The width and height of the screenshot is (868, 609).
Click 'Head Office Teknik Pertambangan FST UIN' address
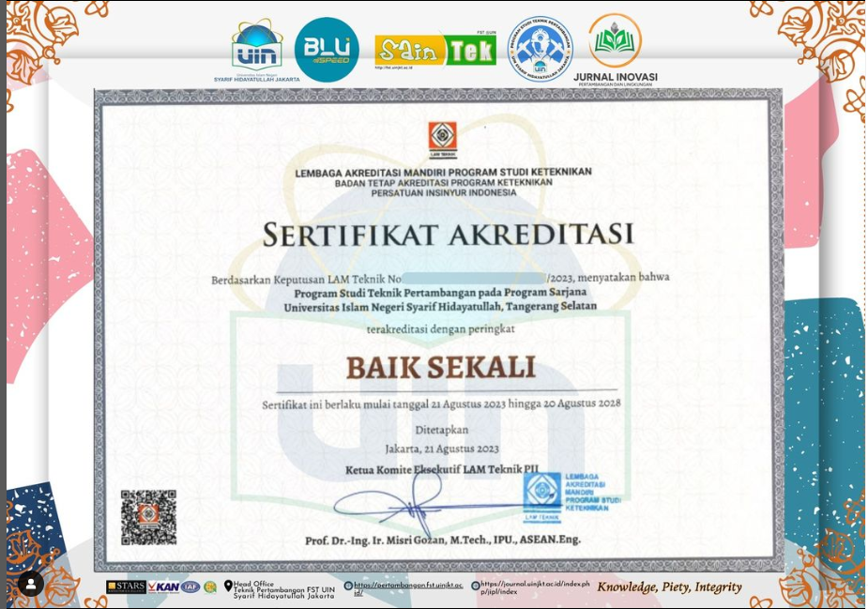(x=284, y=589)
